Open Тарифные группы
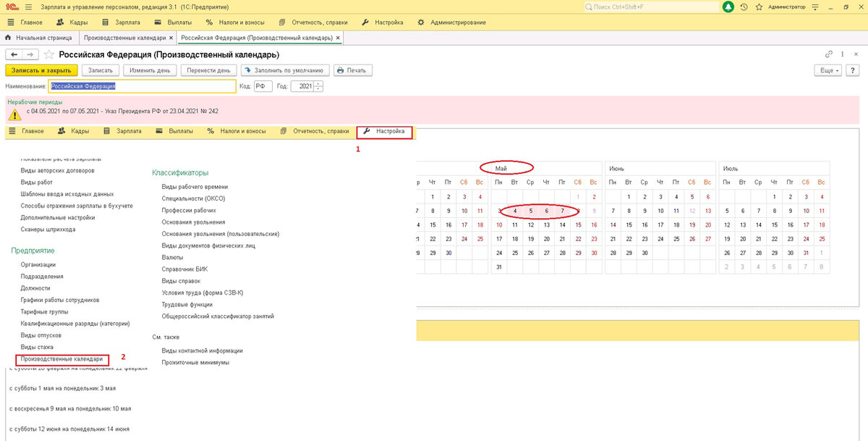The width and height of the screenshot is (868, 441). point(46,311)
